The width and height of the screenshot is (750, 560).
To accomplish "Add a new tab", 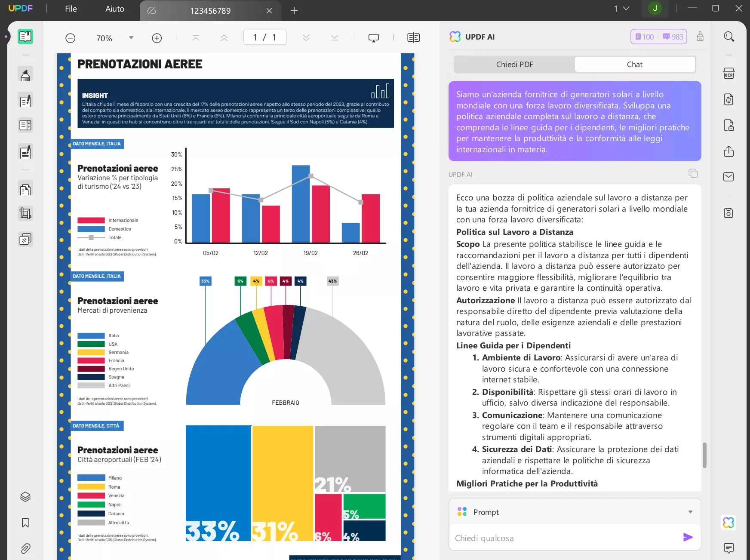I will (294, 11).
